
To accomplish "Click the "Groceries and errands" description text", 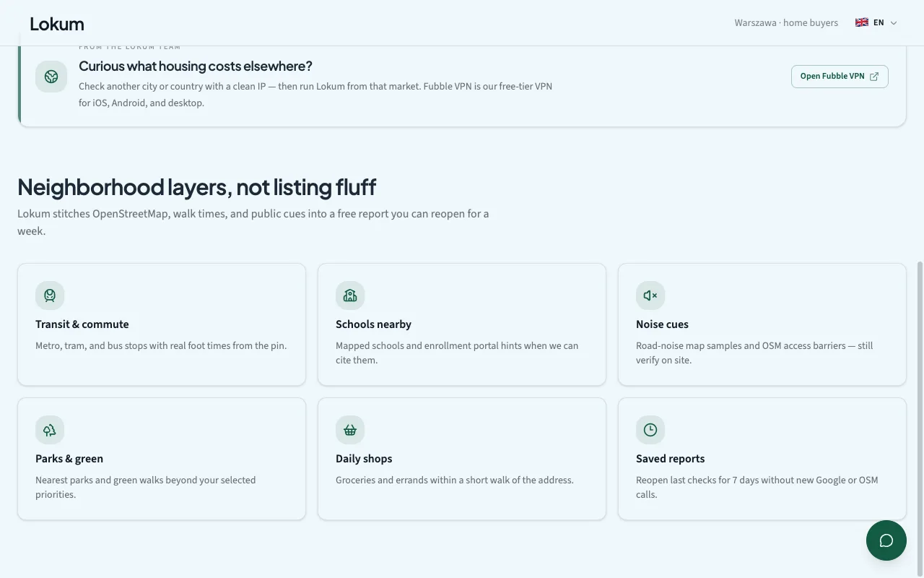I will click(x=455, y=480).
